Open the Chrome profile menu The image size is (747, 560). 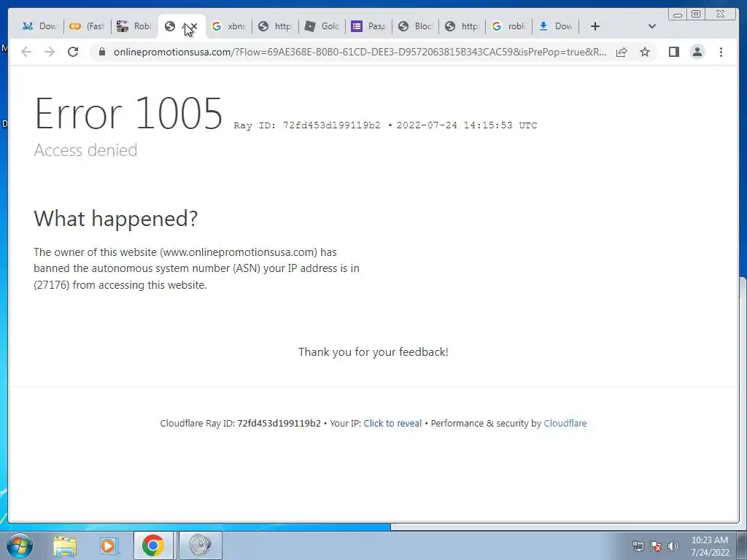tap(697, 52)
